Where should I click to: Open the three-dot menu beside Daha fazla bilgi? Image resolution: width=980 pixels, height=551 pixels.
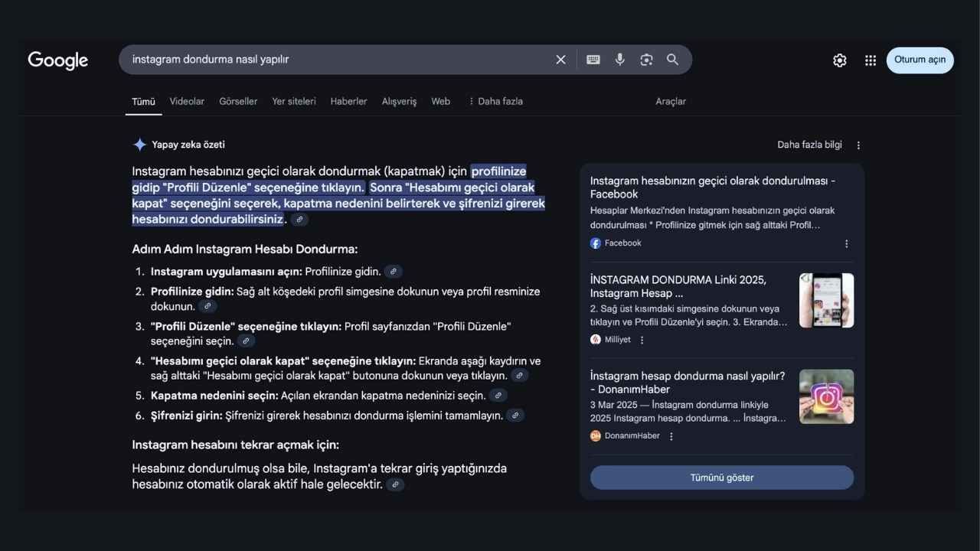(857, 145)
